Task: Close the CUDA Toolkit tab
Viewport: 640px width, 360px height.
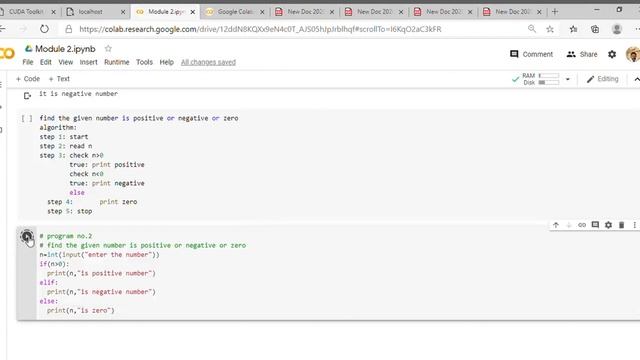Action: point(53,12)
